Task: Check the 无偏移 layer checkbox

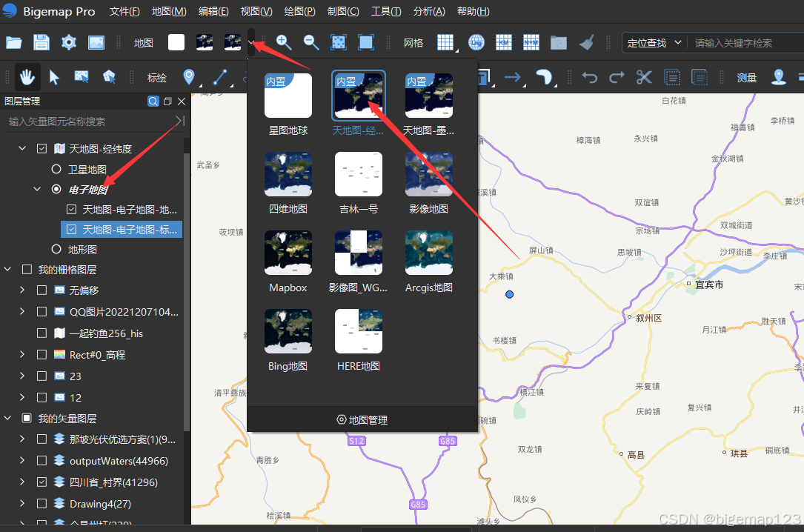Action: [x=42, y=290]
